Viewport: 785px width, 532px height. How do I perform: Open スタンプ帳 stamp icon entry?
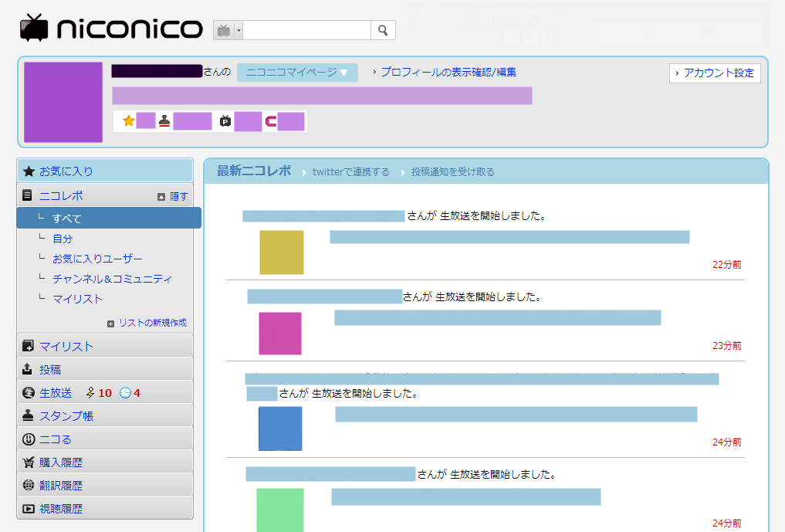[x=28, y=415]
